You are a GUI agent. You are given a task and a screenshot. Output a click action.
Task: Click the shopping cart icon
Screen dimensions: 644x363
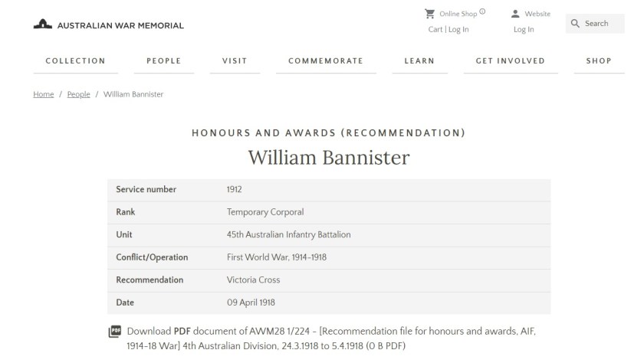429,14
